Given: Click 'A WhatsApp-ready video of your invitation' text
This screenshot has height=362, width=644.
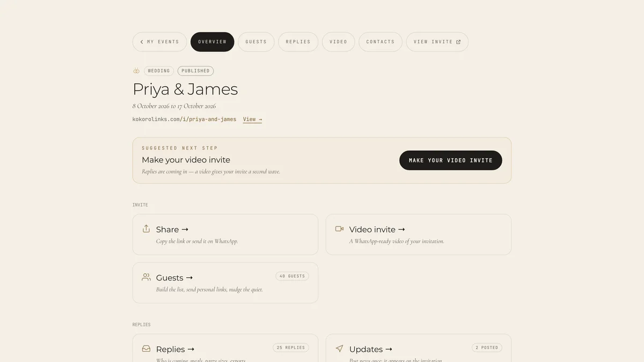Looking at the screenshot, I should click(x=397, y=241).
